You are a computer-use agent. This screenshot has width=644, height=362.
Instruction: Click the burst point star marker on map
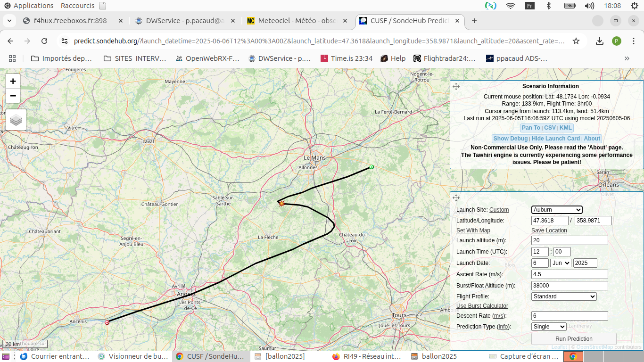(281, 204)
